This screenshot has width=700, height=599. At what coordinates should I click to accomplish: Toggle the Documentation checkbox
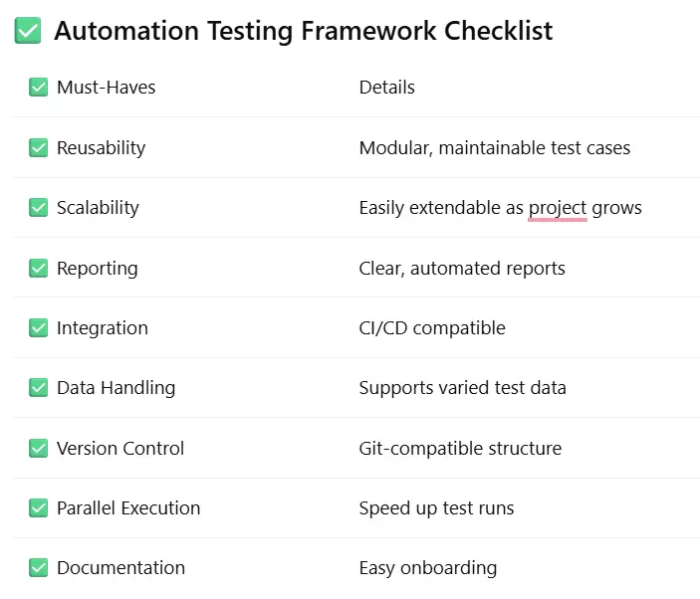39,568
